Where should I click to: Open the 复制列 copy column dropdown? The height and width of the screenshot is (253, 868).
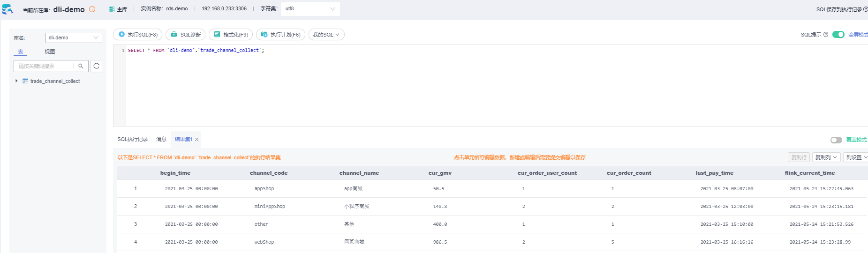tap(826, 157)
